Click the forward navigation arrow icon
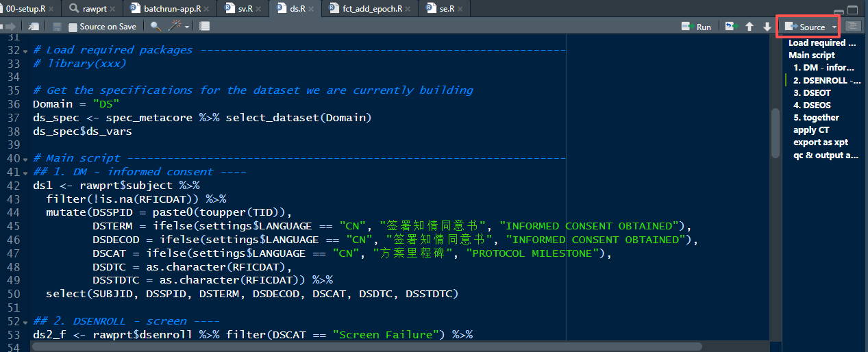868x352 pixels. pos(12,26)
